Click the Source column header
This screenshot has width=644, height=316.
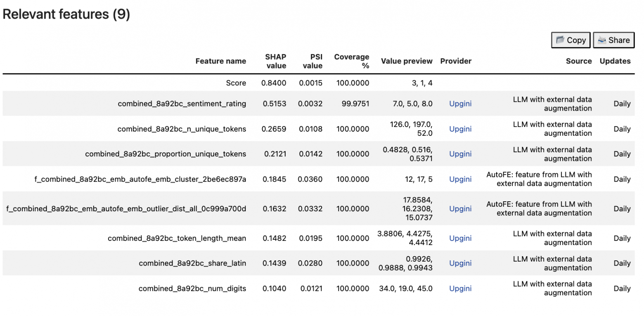[x=579, y=61]
